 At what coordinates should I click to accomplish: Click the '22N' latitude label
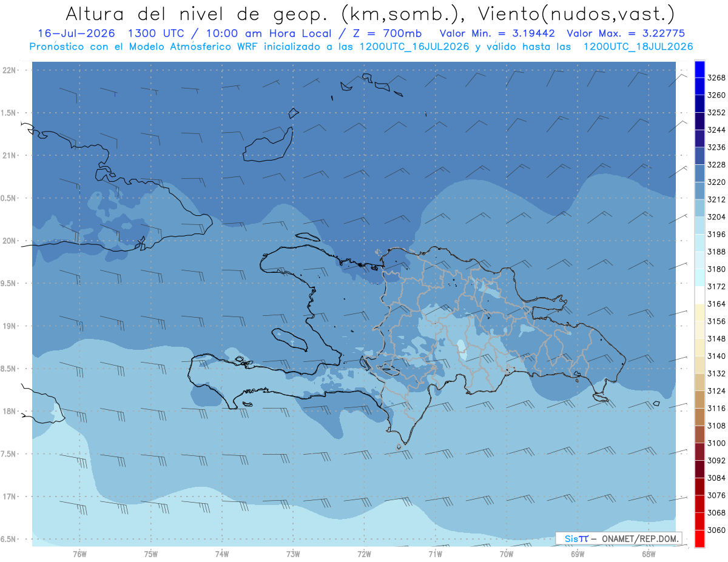(x=9, y=70)
